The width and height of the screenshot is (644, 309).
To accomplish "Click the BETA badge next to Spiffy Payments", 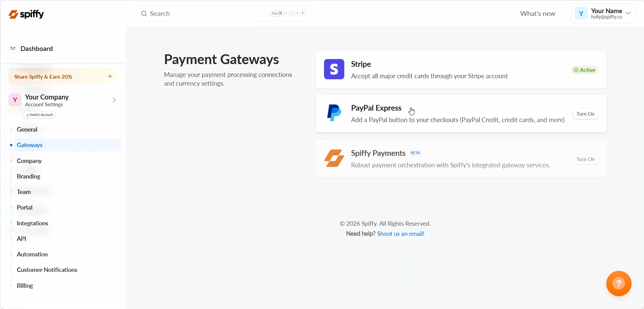I will pyautogui.click(x=415, y=153).
